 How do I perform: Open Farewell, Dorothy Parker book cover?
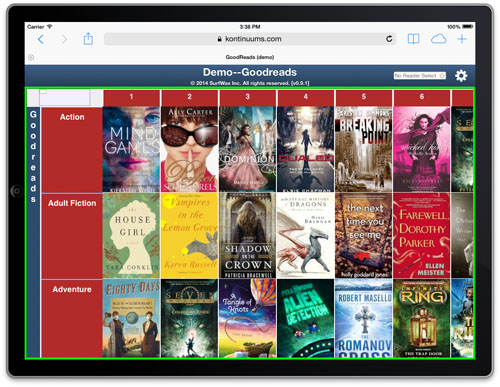pos(422,235)
